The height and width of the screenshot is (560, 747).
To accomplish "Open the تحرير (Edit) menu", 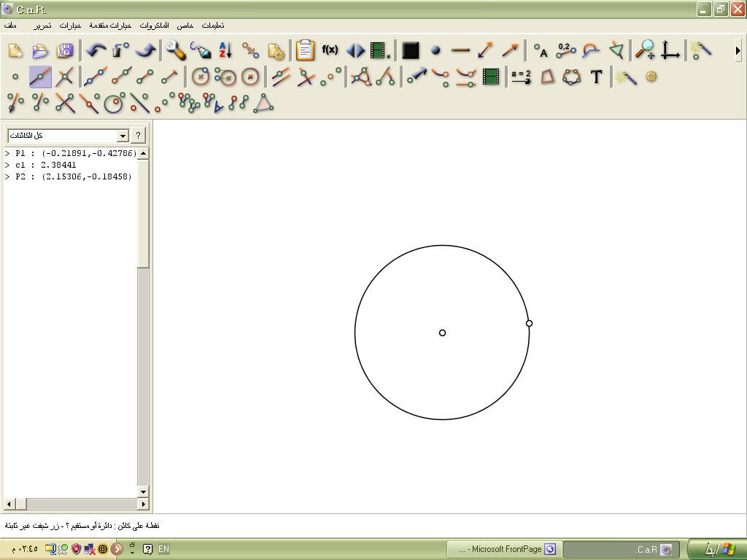I will click(x=42, y=26).
